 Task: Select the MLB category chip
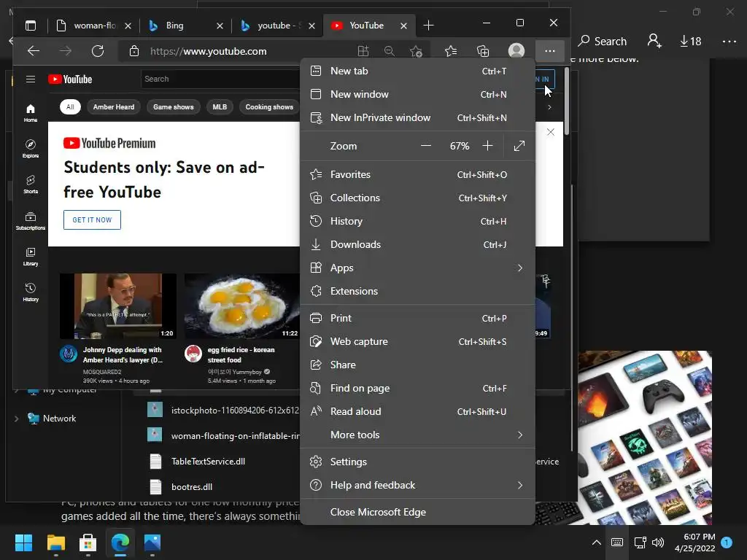click(x=220, y=107)
